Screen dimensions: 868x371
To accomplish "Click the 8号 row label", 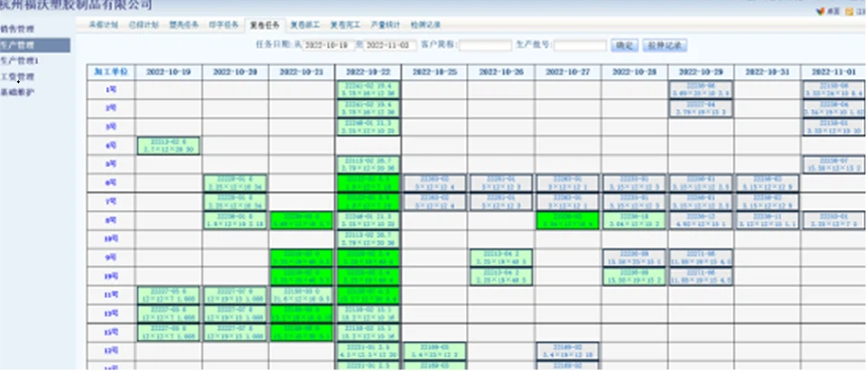I will point(111,220).
